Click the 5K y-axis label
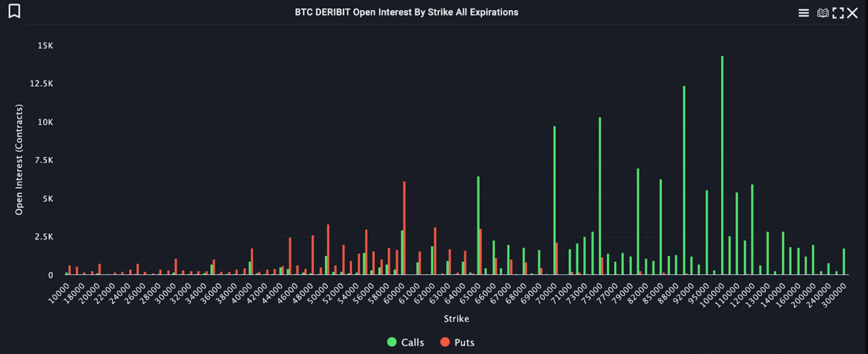The image size is (868, 354). (x=48, y=199)
